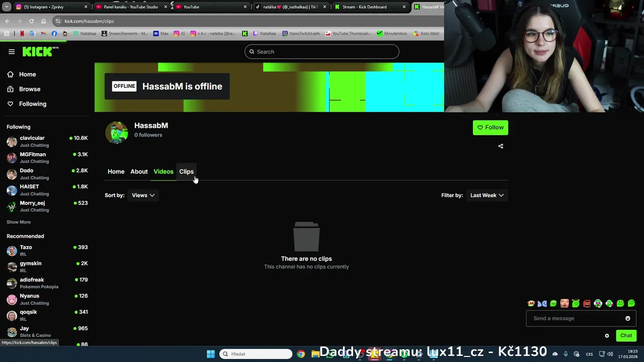The image size is (644, 362).
Task: Switch to the Panel kanálu YouTube Studio tab
Action: pyautogui.click(x=131, y=7)
